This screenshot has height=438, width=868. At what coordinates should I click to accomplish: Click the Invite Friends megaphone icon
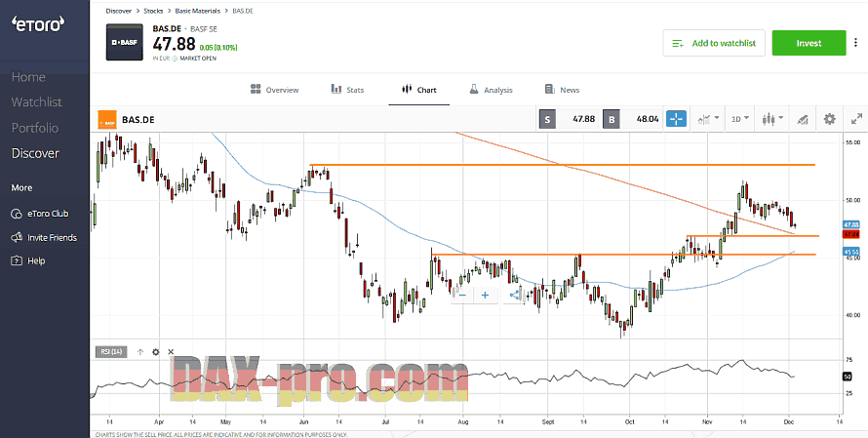(17, 238)
